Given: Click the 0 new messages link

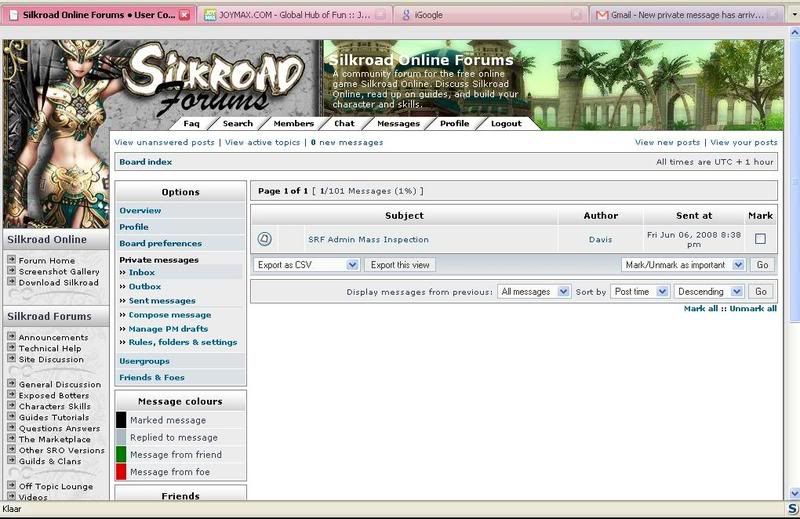Looking at the screenshot, I should point(347,142).
